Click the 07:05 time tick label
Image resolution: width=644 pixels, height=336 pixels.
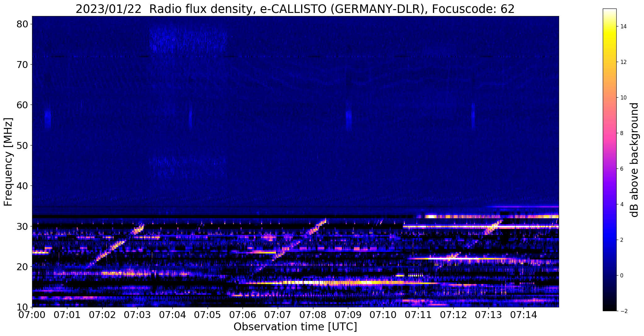tap(208, 314)
